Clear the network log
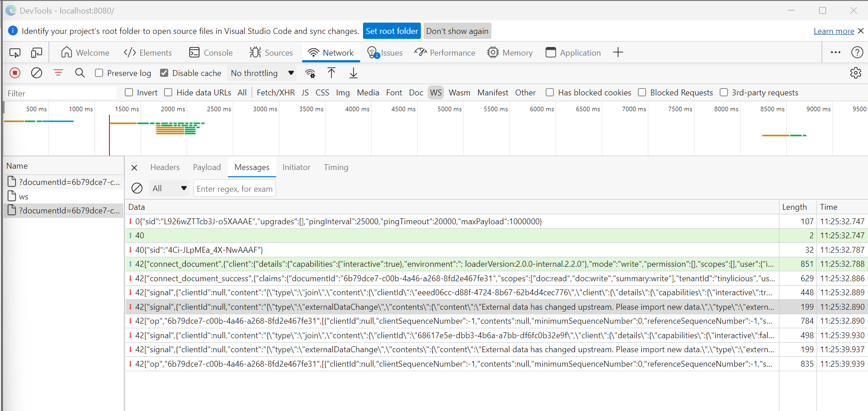 [x=36, y=73]
